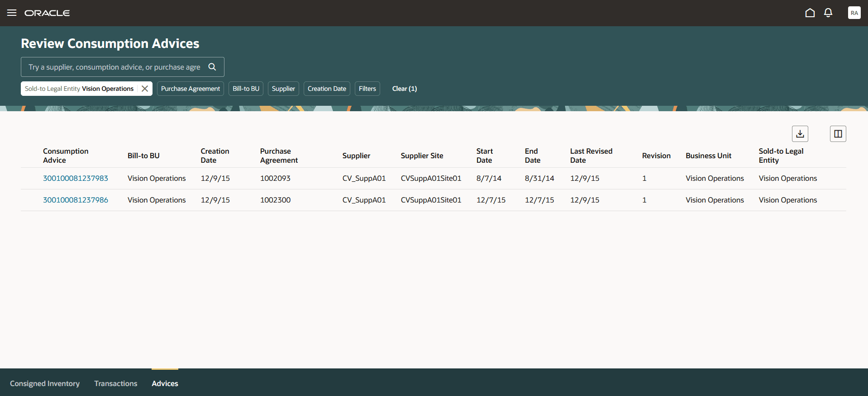The height and width of the screenshot is (396, 868).
Task: Go to the Home icon
Action: 810,13
